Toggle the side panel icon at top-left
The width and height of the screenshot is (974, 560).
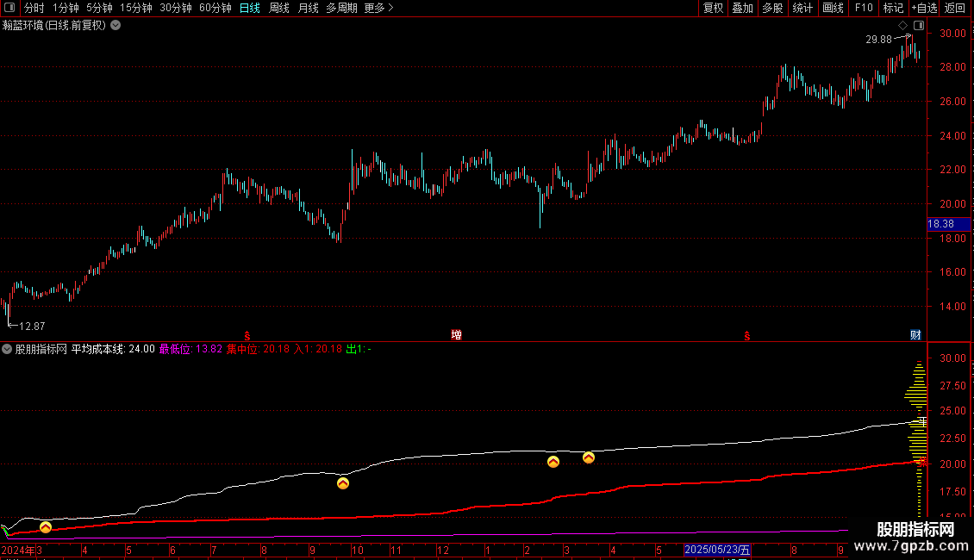click(9, 8)
